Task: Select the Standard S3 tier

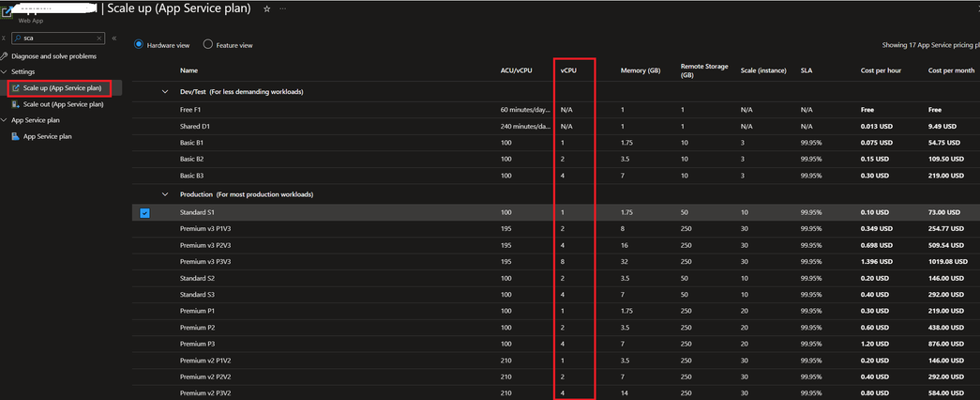Action: tap(197, 294)
